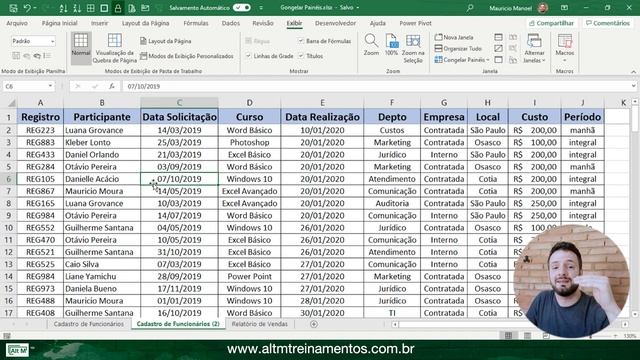Screen dimensions: 640x360
Task: Open Relatório de Vendas sheet tab
Action: [x=260, y=324]
